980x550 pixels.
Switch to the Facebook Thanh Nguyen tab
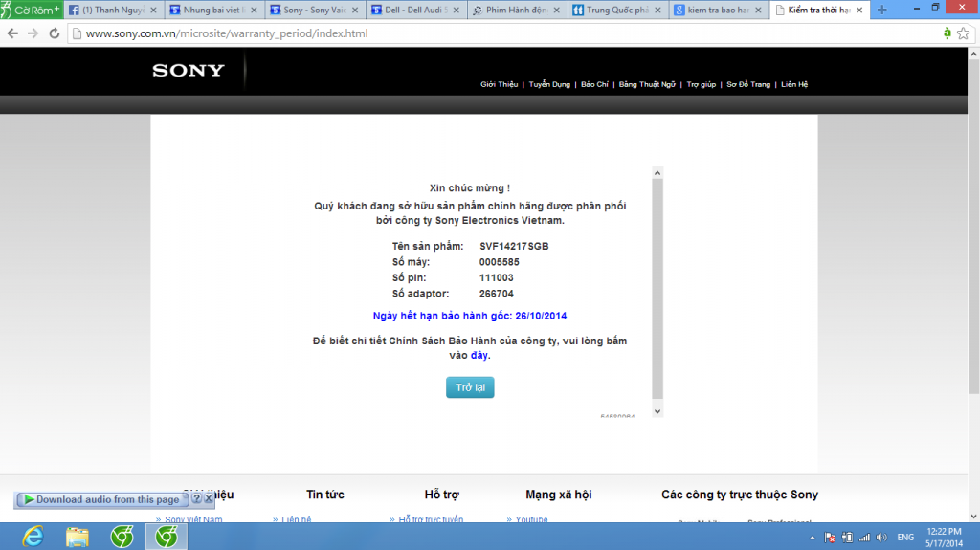point(112,10)
